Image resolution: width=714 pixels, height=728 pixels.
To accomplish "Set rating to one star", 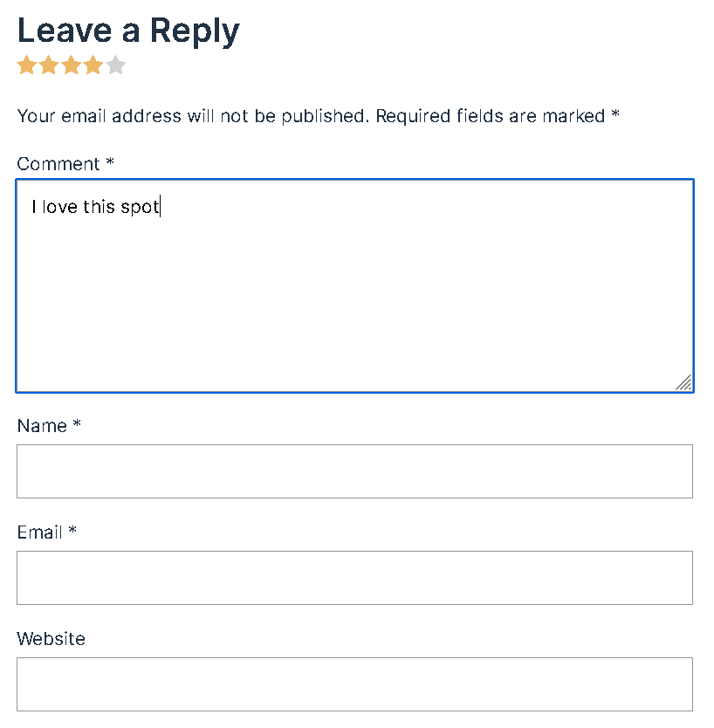I will coord(27,65).
